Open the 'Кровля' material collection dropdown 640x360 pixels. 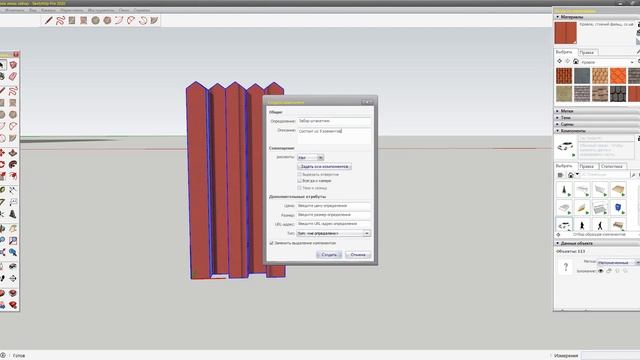[608, 62]
